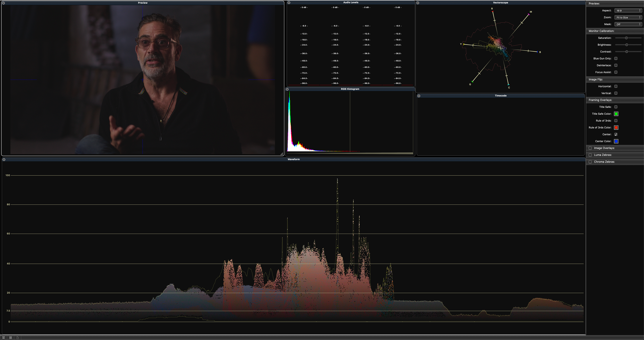The width and height of the screenshot is (644, 340).
Task: Click the Saturation slider handle
Action: coord(626,38)
